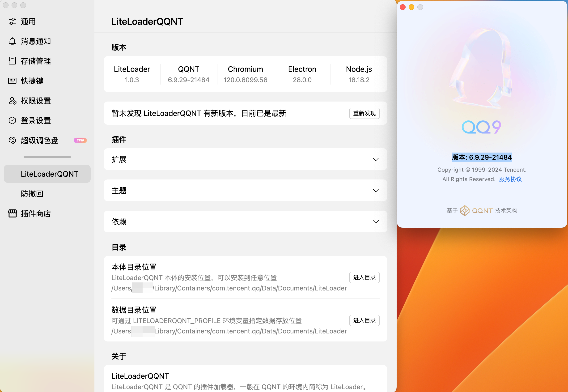Click the super palette icon
The height and width of the screenshot is (392, 568).
(x=12, y=140)
